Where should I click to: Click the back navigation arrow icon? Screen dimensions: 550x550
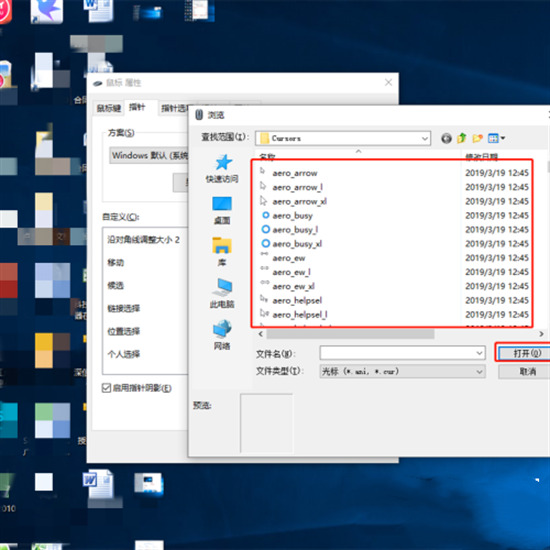pyautogui.click(x=446, y=139)
